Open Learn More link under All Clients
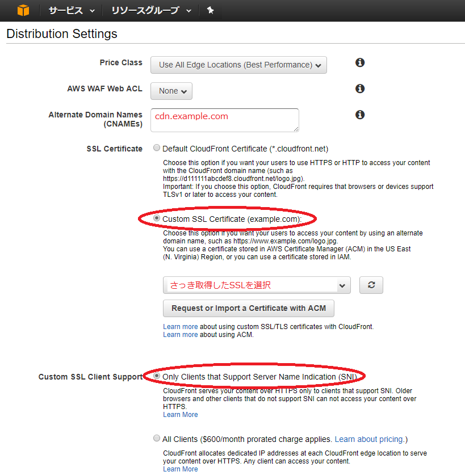Viewport: 465px width, 476px height. point(181,469)
